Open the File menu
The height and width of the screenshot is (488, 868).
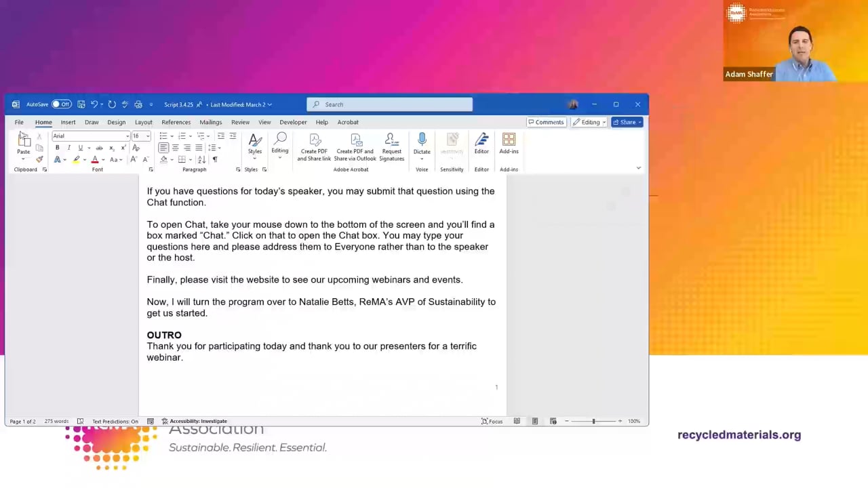[x=19, y=122]
